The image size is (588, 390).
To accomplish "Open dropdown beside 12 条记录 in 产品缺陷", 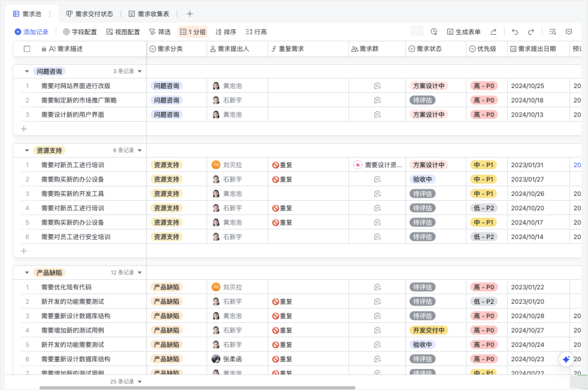I will coord(140,273).
